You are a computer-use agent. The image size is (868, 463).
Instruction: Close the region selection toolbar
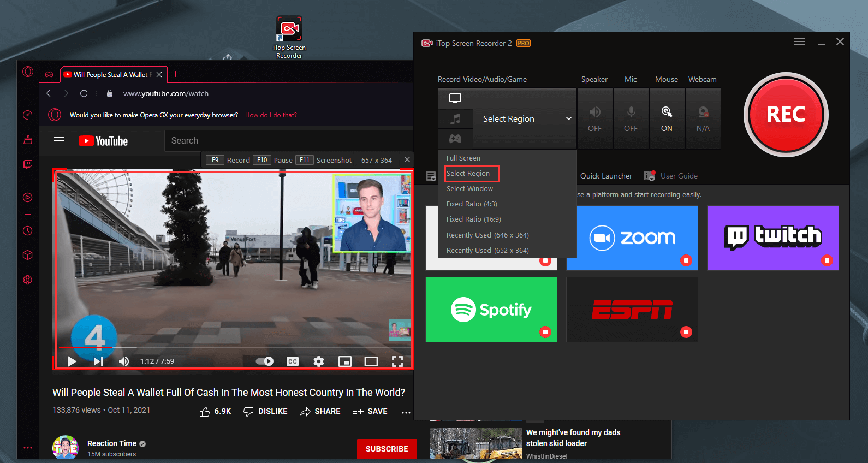(407, 159)
